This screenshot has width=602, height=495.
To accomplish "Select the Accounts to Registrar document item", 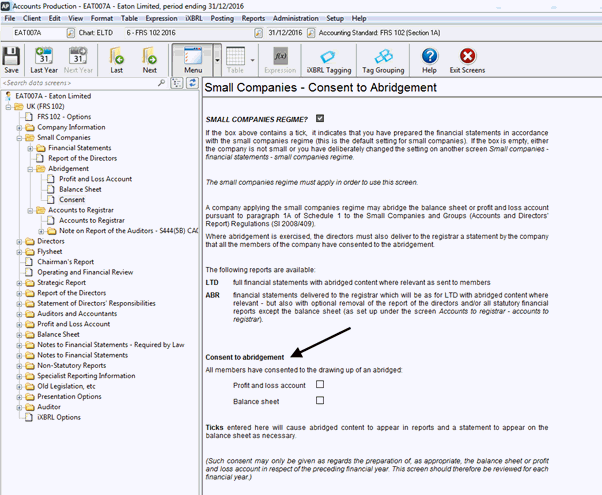I will pyautogui.click(x=92, y=220).
